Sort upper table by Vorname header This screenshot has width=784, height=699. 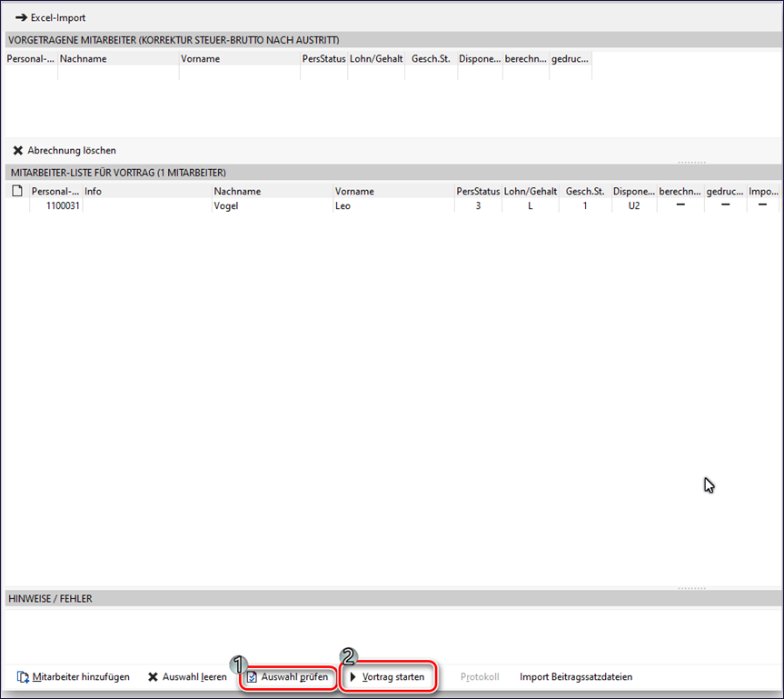[240, 58]
